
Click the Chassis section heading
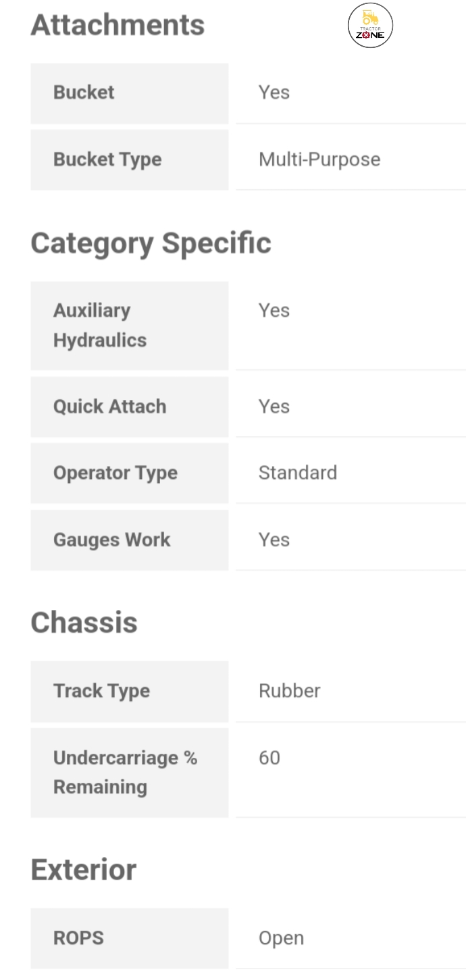pyautogui.click(x=84, y=623)
